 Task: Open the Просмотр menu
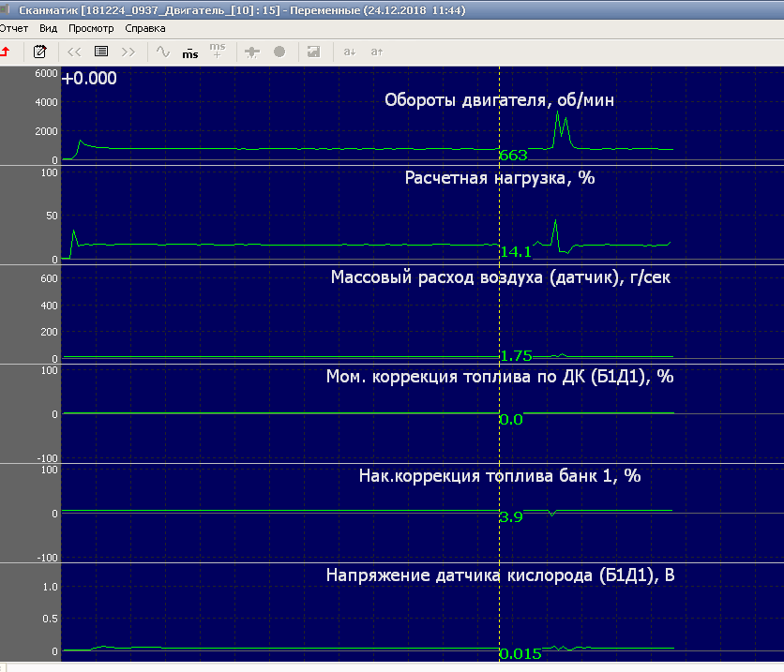pyautogui.click(x=91, y=28)
